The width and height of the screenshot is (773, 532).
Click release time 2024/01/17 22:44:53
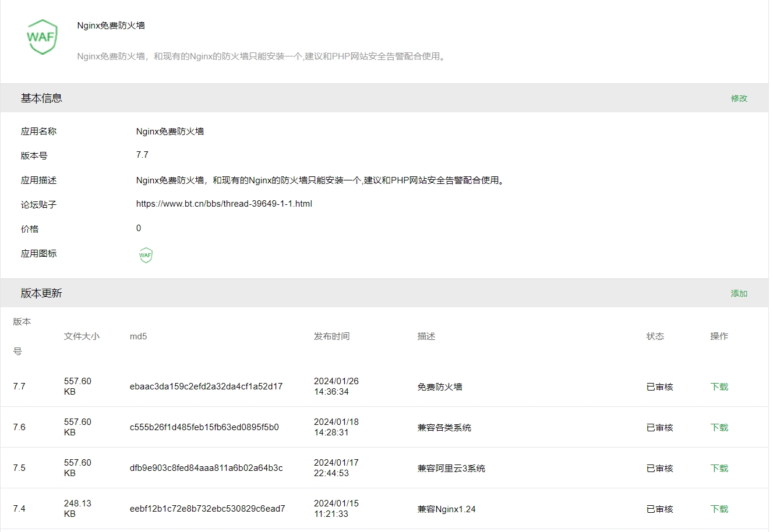(336, 468)
